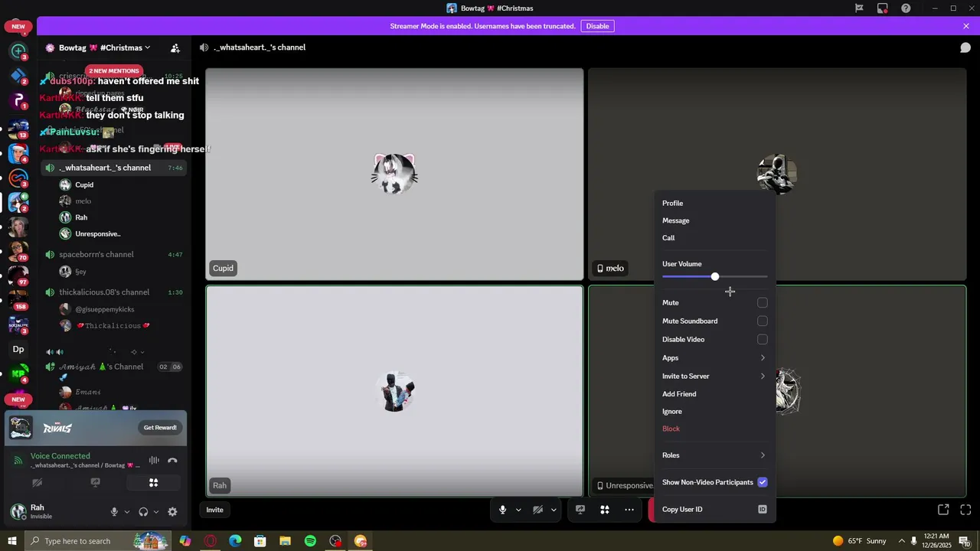Show hidden system tray icons

point(901,541)
